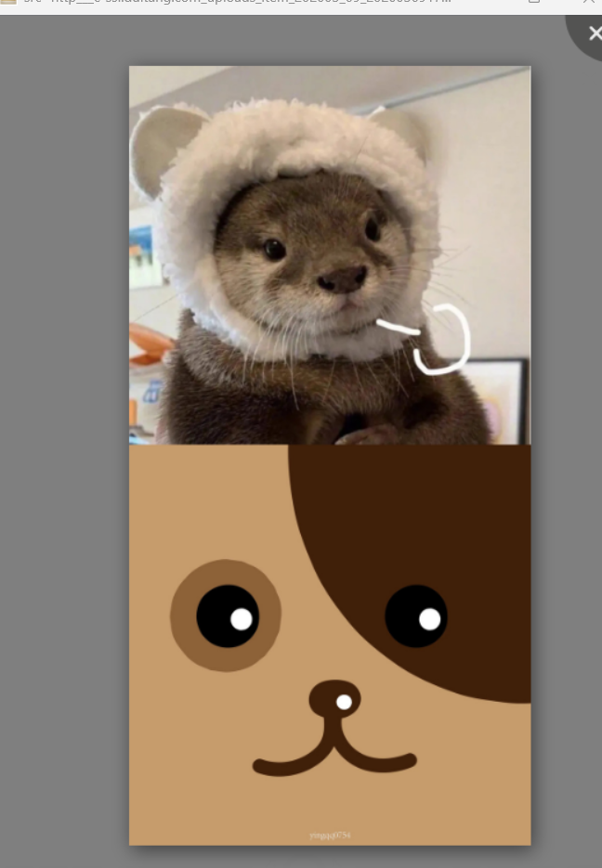Viewport: 602px width, 868px height.
Task: Close the window using the title bar X
Action: click(x=588, y=3)
